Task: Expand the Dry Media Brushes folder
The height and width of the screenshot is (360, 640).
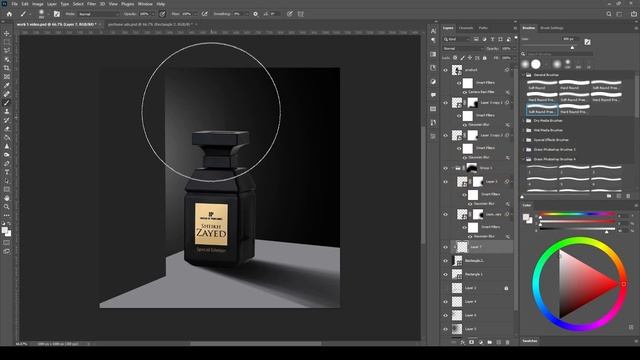Action: (x=523, y=121)
